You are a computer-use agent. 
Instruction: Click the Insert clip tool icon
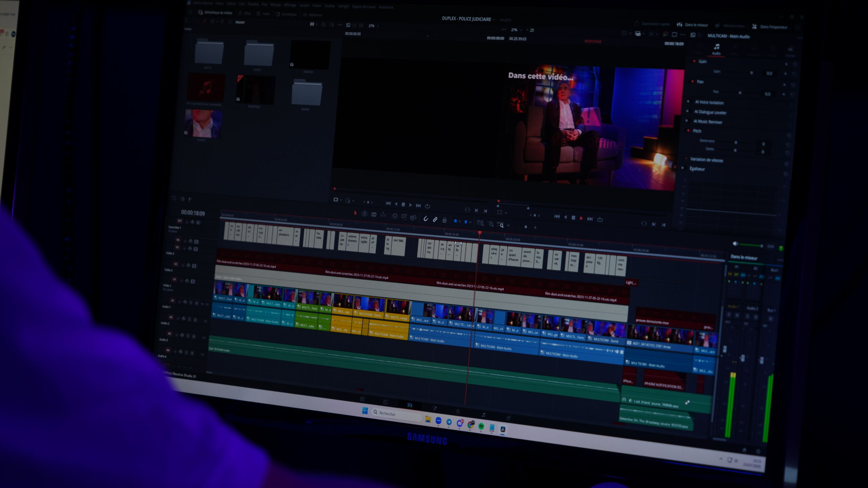(395, 216)
